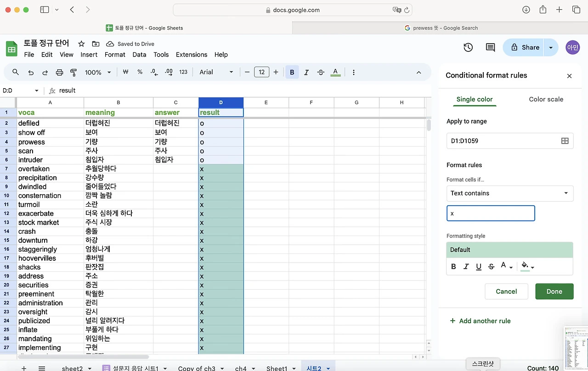Toggle italic in the main toolbar
588x371 pixels.
click(x=306, y=72)
